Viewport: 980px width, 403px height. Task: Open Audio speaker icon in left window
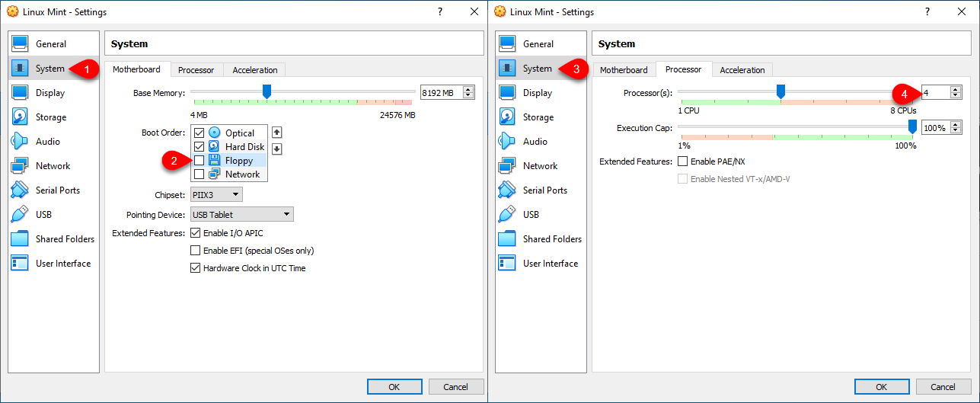21,142
